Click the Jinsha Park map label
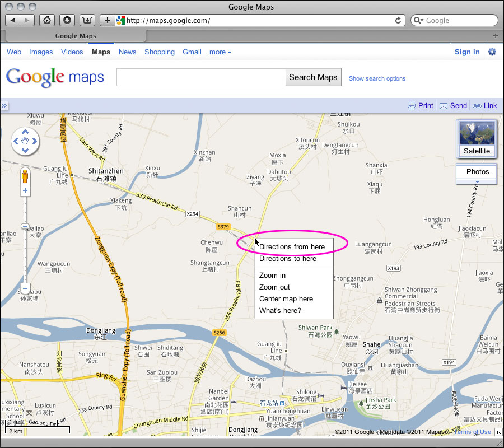This screenshot has height=448, width=504. tap(381, 403)
